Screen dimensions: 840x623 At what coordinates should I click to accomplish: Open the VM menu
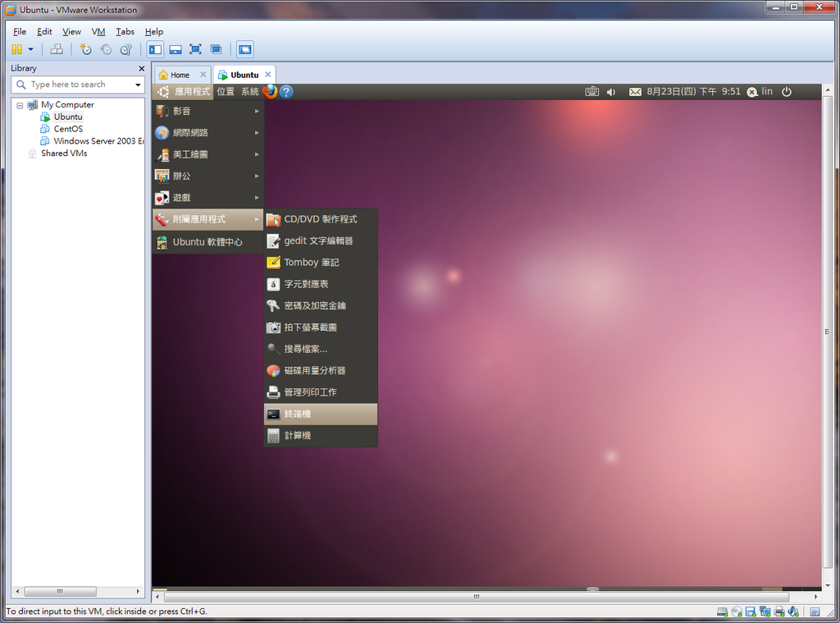(x=98, y=32)
